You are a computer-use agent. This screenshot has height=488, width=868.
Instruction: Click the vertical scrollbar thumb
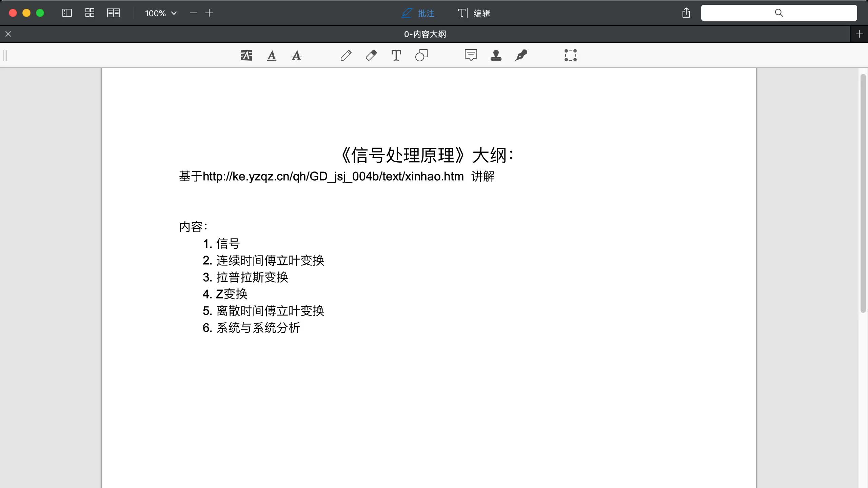863,193
